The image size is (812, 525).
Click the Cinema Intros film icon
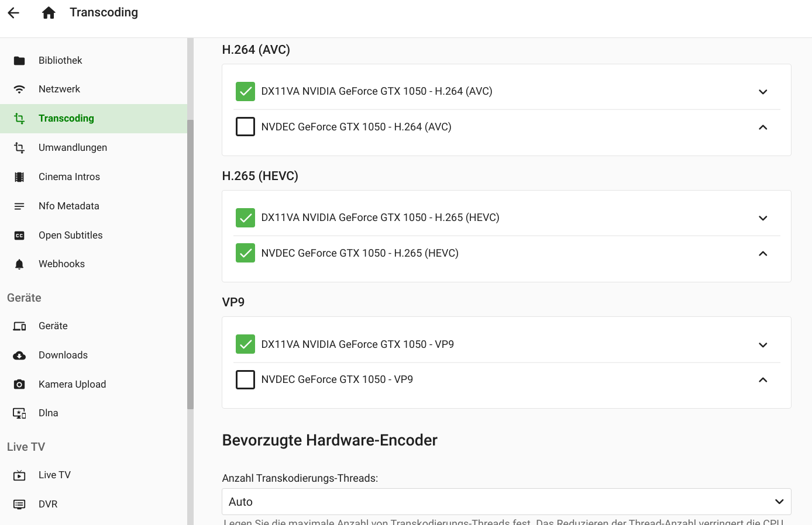tap(19, 177)
